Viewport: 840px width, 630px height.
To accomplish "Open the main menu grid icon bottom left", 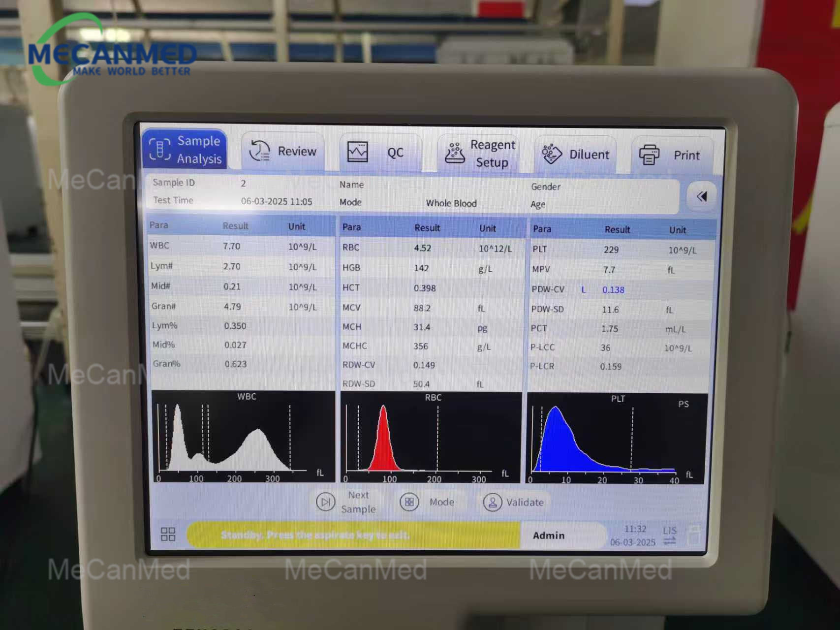I will tap(167, 535).
